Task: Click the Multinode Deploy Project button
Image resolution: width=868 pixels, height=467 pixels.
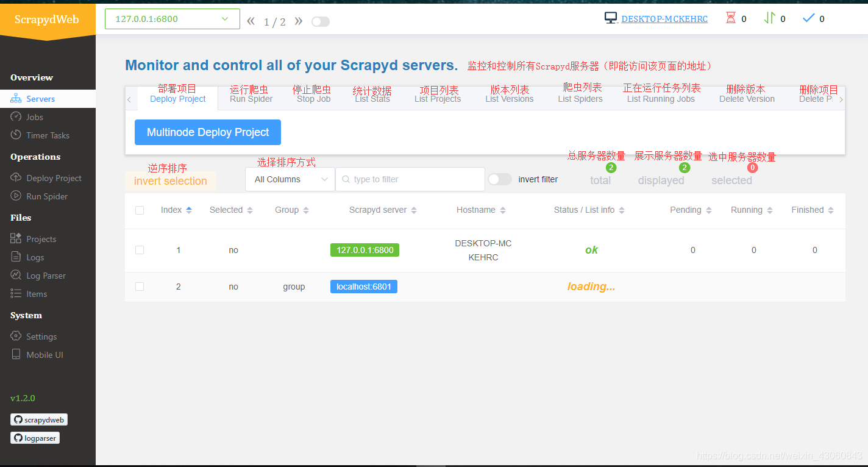Action: point(208,132)
